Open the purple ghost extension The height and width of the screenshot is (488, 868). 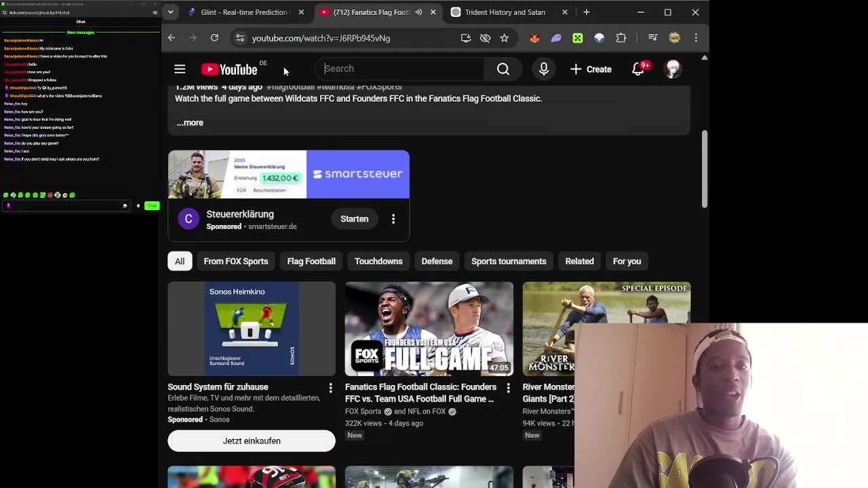556,38
